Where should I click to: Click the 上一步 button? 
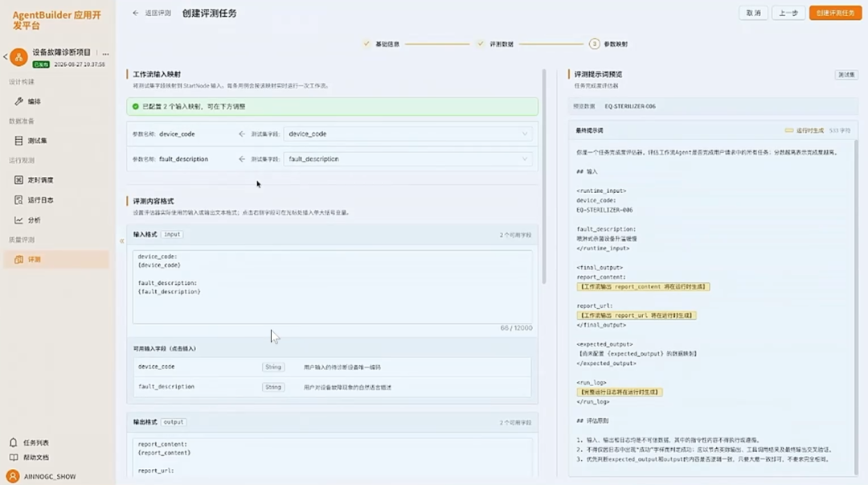pos(788,13)
